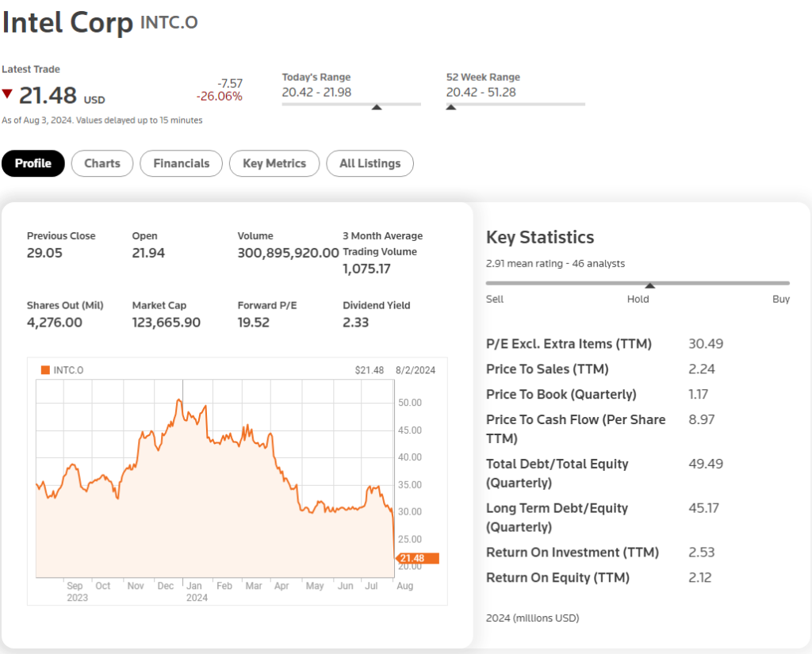Select the Market Cap value 123,665.90

pos(167,323)
